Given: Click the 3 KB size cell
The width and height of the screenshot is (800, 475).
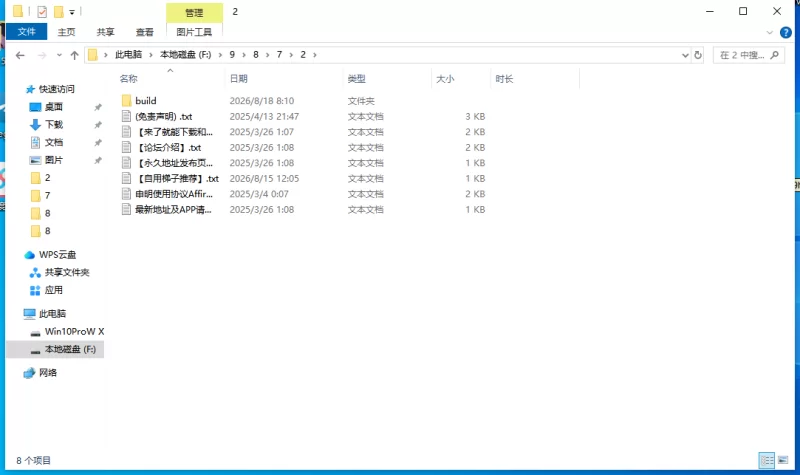Looking at the screenshot, I should click(x=475, y=116).
